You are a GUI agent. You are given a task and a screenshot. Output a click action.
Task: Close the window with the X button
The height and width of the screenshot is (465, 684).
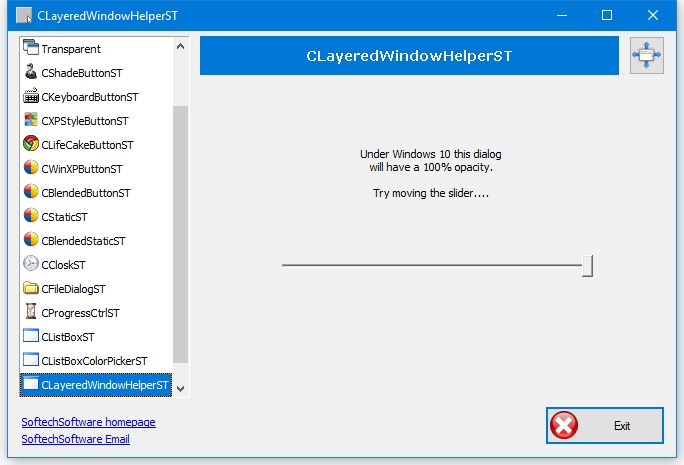[653, 15]
